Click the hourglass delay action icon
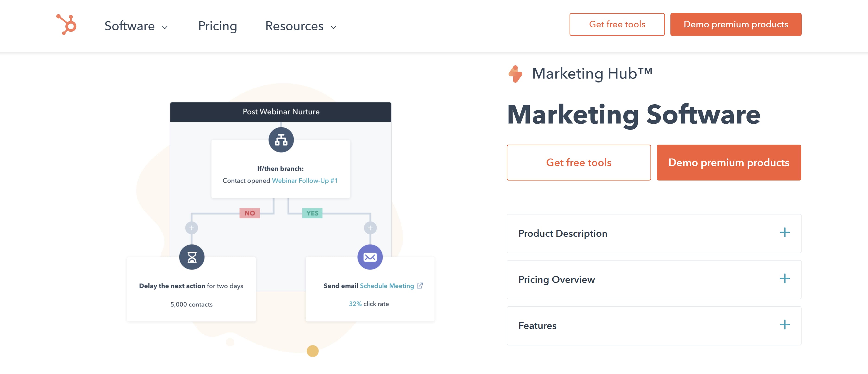The height and width of the screenshot is (374, 868). tap(192, 257)
